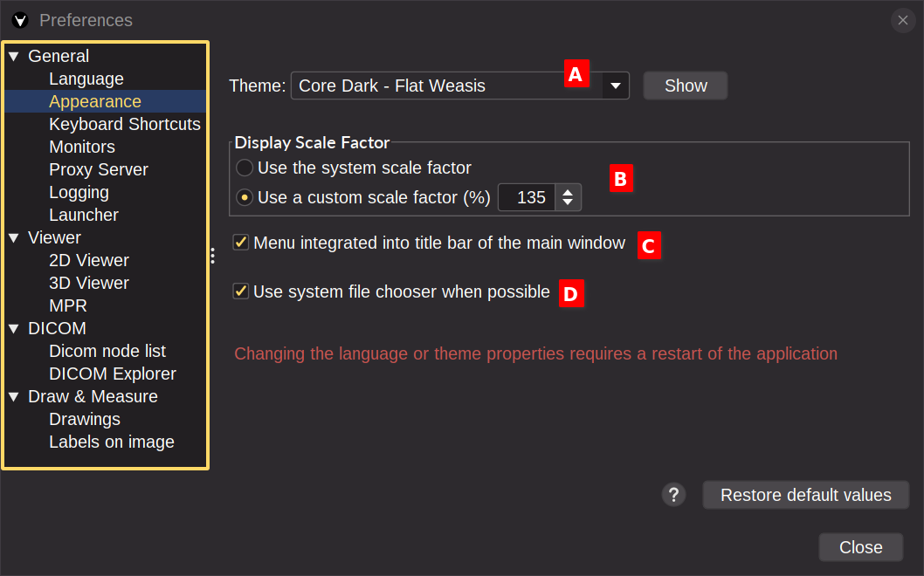Click the panel splitter dots handle

pyautogui.click(x=213, y=256)
